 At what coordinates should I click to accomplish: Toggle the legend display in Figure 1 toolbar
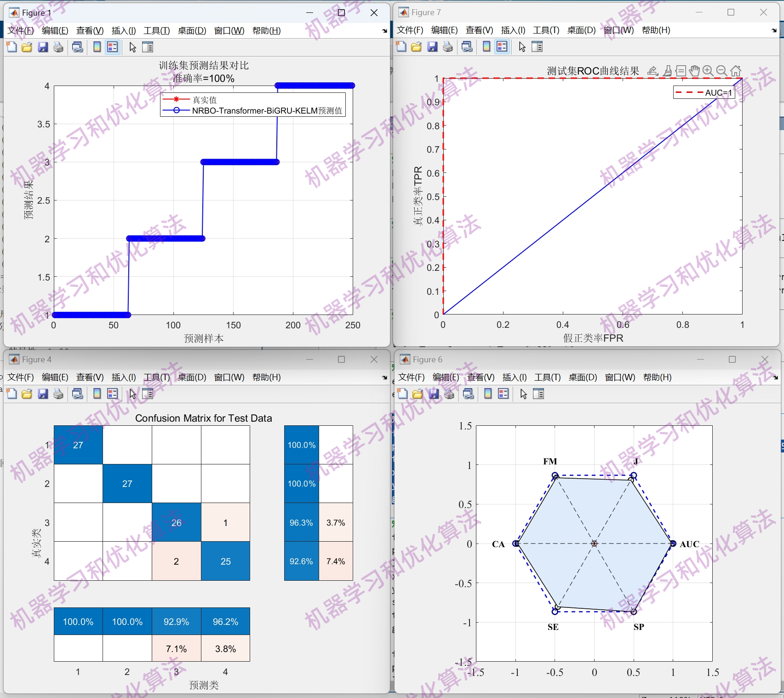pos(113,46)
